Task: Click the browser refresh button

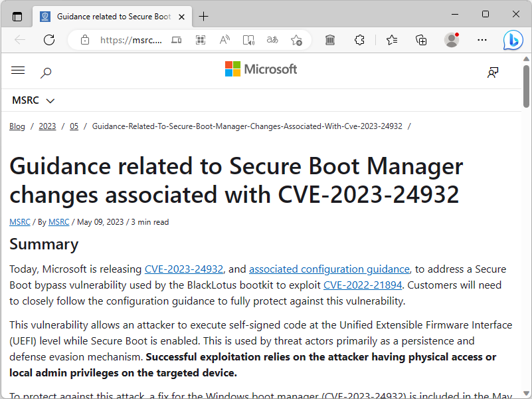Action: pos(49,40)
